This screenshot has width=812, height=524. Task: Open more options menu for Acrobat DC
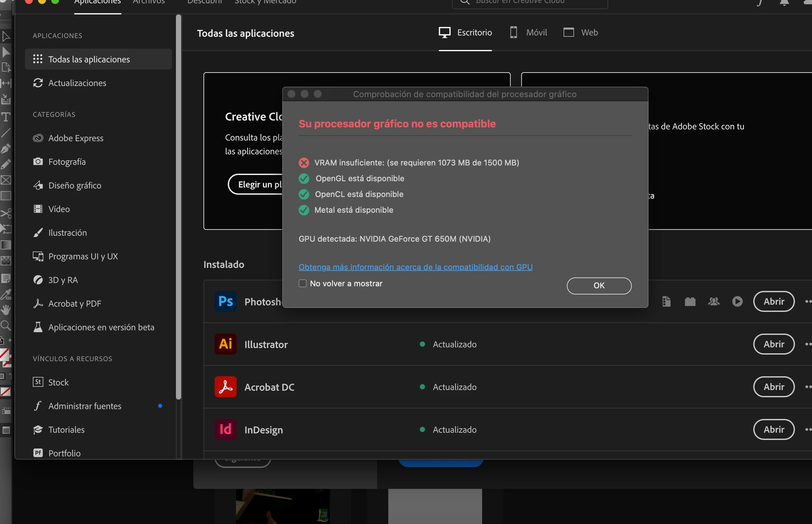click(808, 387)
